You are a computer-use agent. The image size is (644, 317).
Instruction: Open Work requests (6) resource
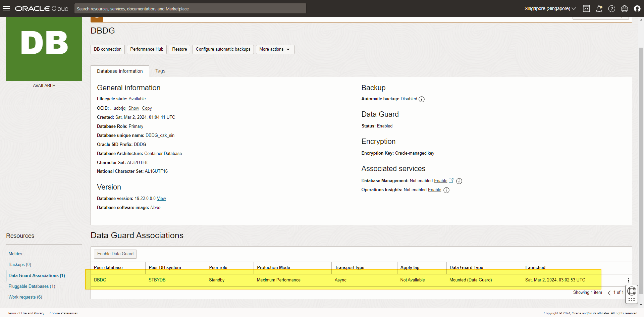tap(25, 297)
